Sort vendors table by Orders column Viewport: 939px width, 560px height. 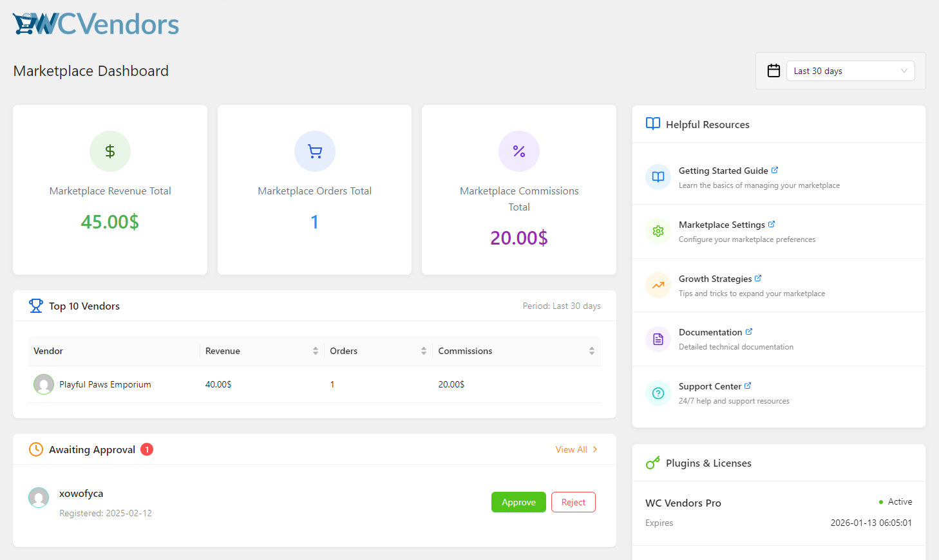coord(423,351)
